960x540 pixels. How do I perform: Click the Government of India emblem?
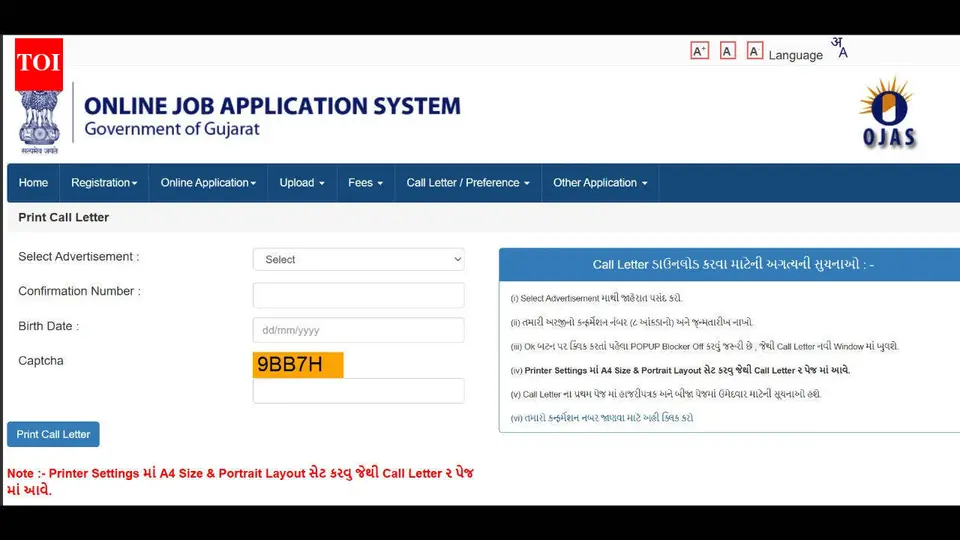(39, 122)
